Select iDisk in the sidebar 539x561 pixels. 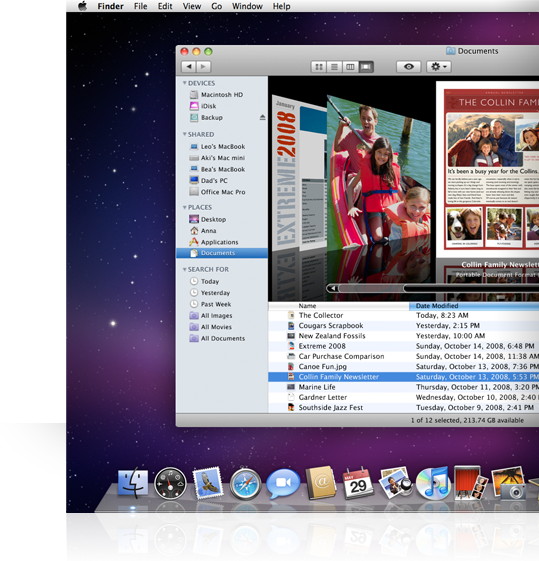coord(222,106)
